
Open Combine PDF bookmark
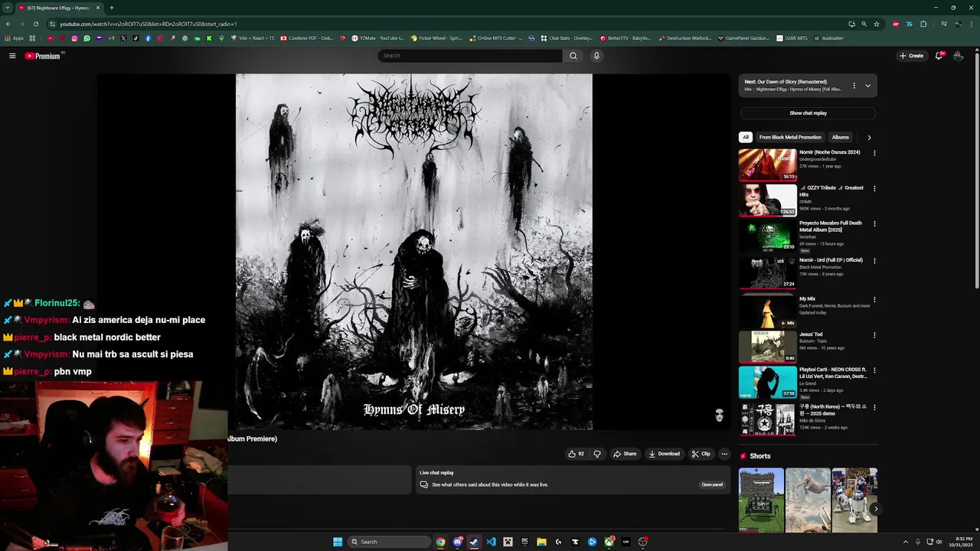306,38
